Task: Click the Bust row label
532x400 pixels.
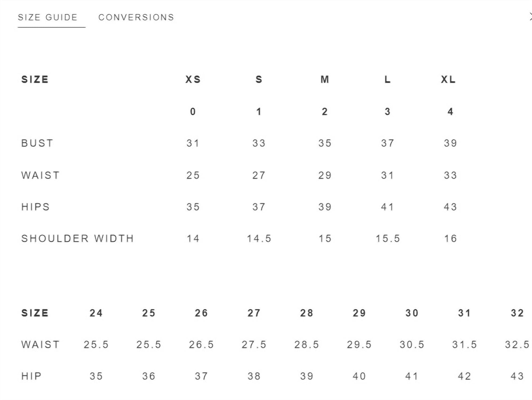Action: point(37,143)
